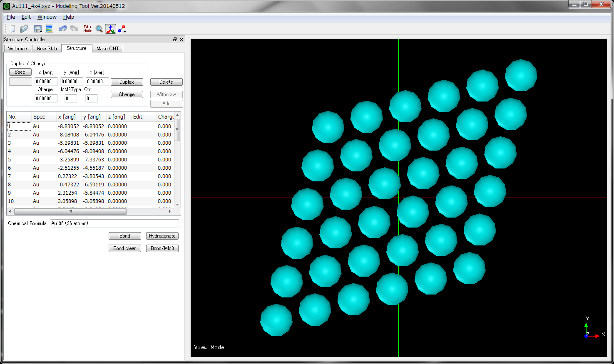This screenshot has height=364, width=614.
Task: Activate the magnifier zoom tool
Action: point(99,29)
